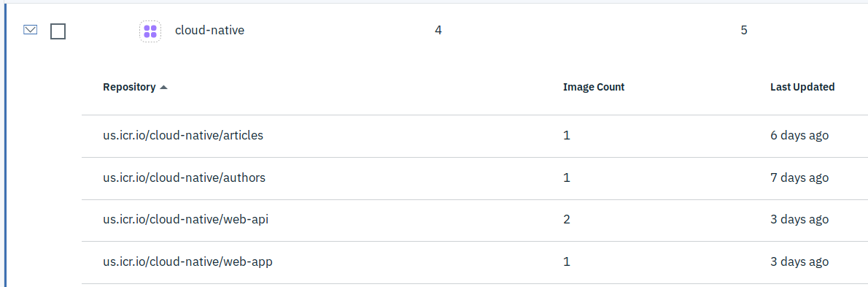Click image count 1 for authors
This screenshot has height=287, width=868.
coord(566,177)
